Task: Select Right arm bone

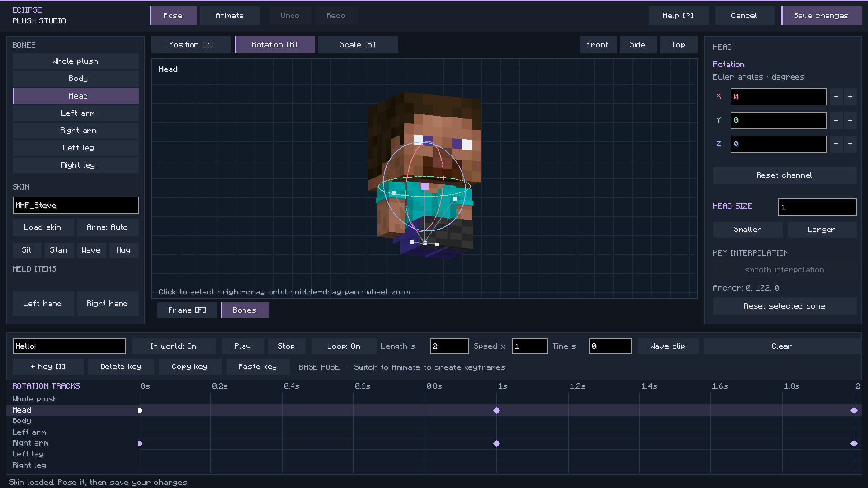Action: pos(75,131)
